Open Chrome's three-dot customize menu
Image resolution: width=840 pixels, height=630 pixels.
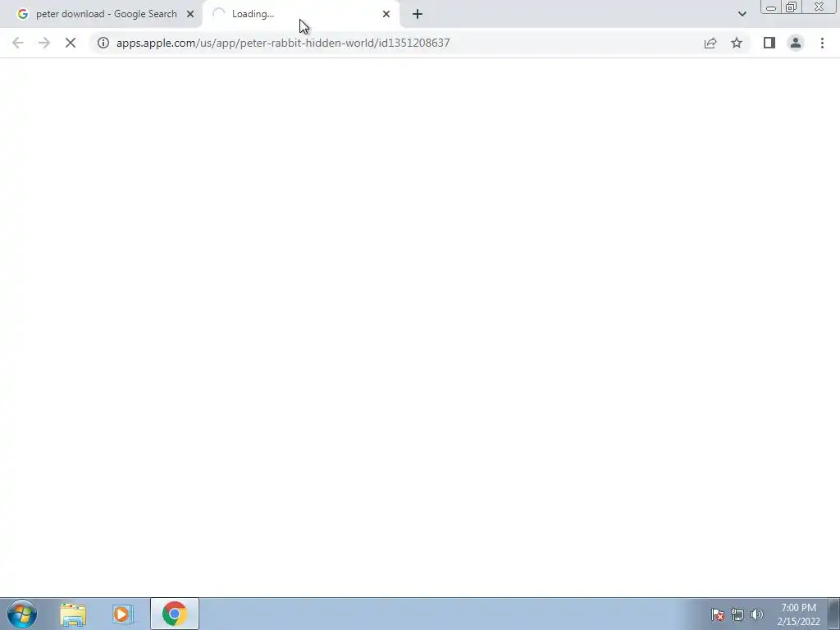pyautogui.click(x=822, y=43)
